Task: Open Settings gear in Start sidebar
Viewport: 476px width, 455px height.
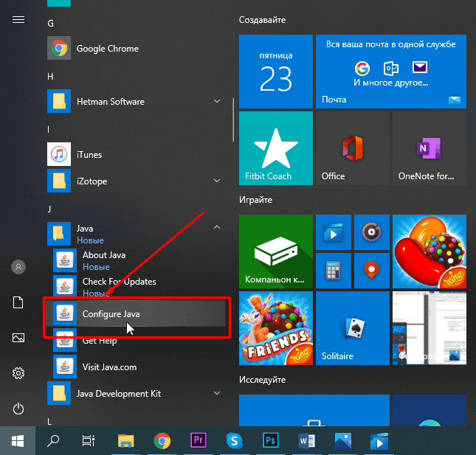Action: pos(18,373)
